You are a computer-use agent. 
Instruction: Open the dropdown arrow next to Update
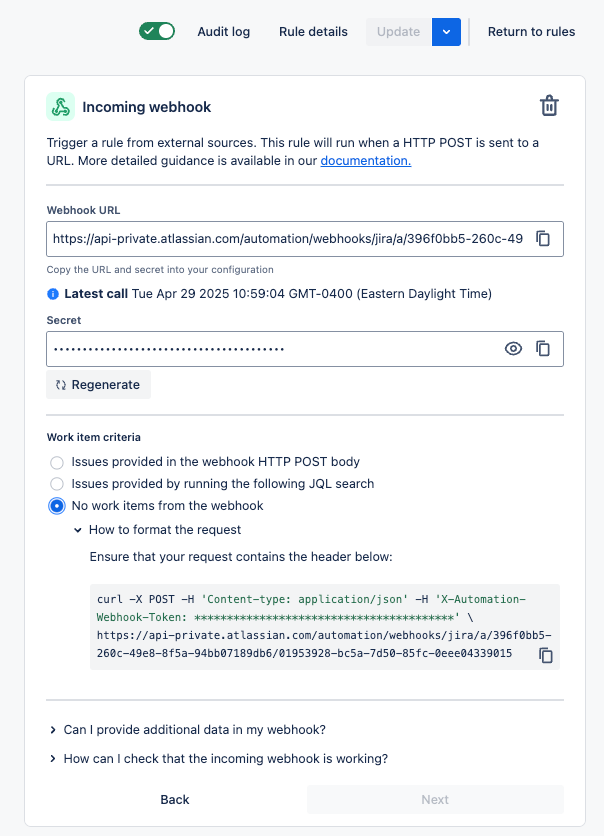[x=446, y=31]
